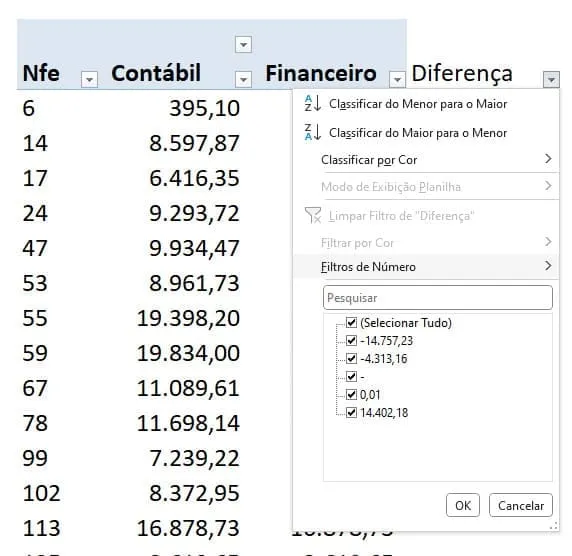Toggle the (Selecionar Tudo) checkbox
The height and width of the screenshot is (556, 572).
click(351, 323)
